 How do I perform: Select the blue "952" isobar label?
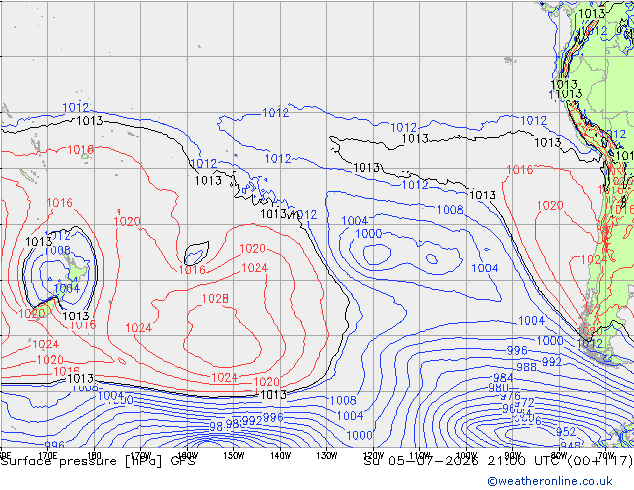click(x=565, y=432)
